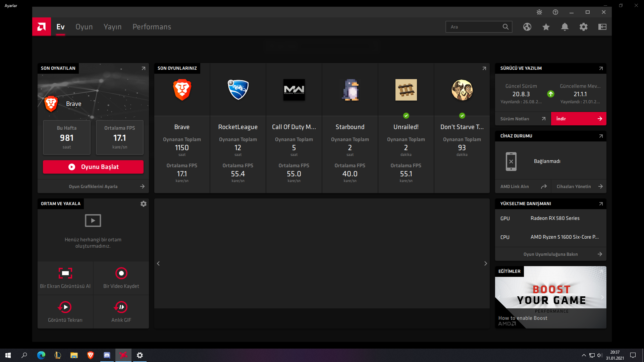Open the Oyun Uyumluluğuna Bakın link
The width and height of the screenshot is (644, 362).
[x=551, y=254]
